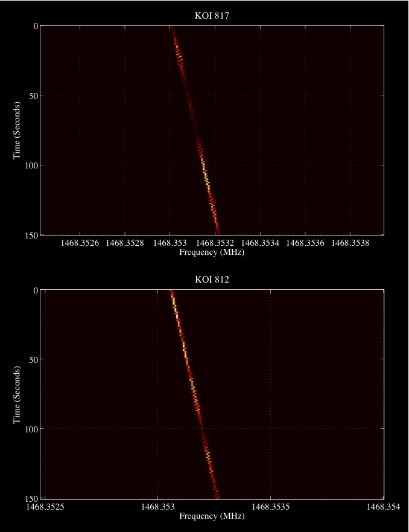The image size is (409, 532).
Task: Click the KOI 812 plot title
Action: coord(212,280)
